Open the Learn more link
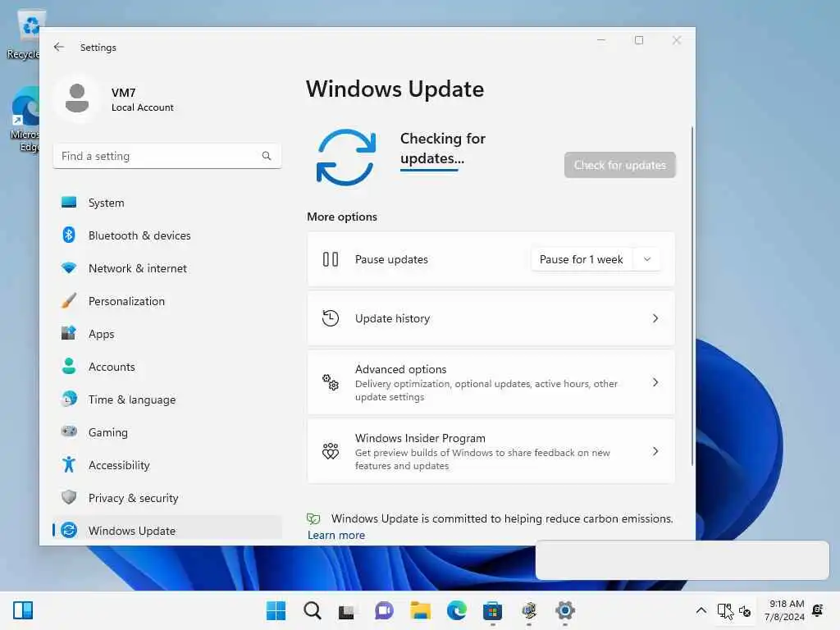 pyautogui.click(x=336, y=535)
